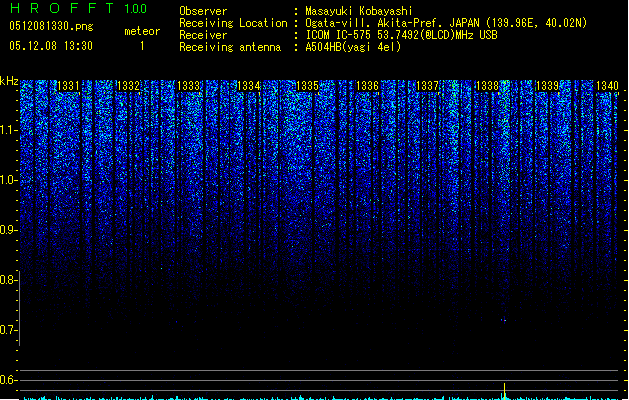
Task: Click the 1338 time marker
Action: tap(487, 86)
